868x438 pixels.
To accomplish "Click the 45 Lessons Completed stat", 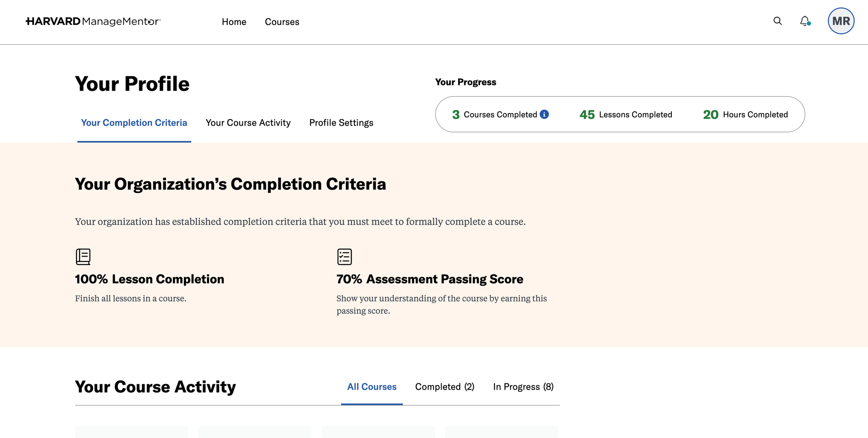I will click(626, 114).
